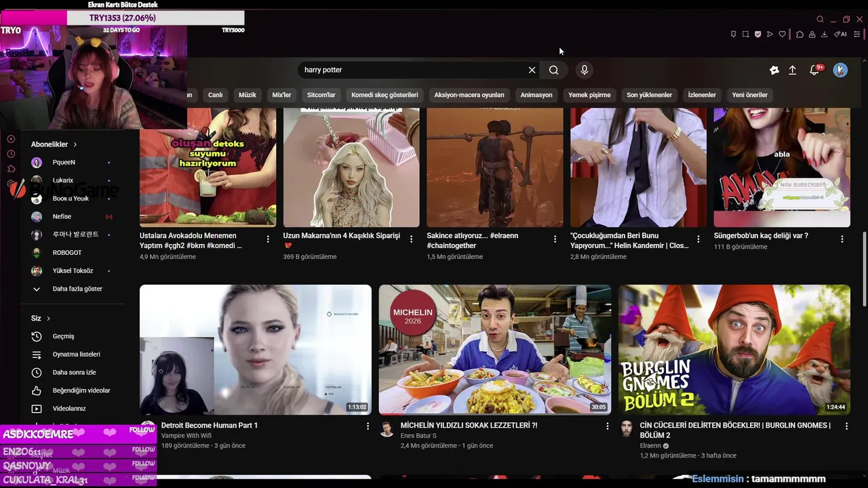The width and height of the screenshot is (868, 488).
Task: Select the İzlenenler filter chip
Action: [x=702, y=95]
